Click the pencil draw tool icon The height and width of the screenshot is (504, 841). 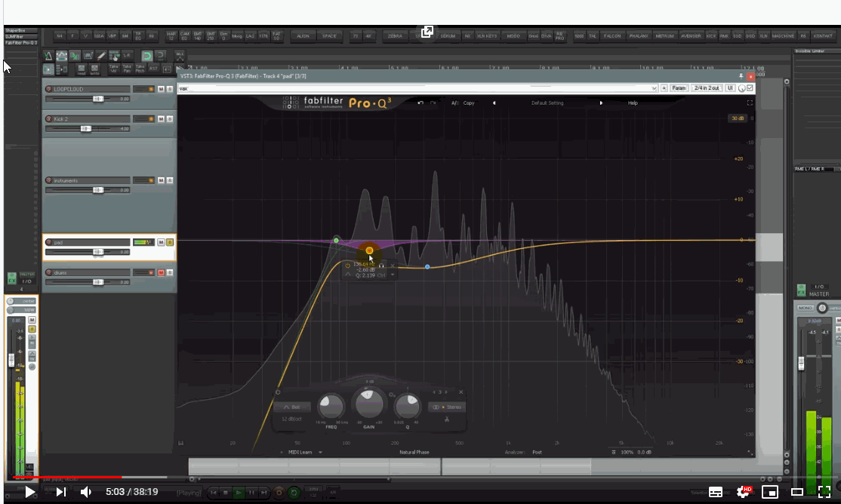tap(101, 56)
